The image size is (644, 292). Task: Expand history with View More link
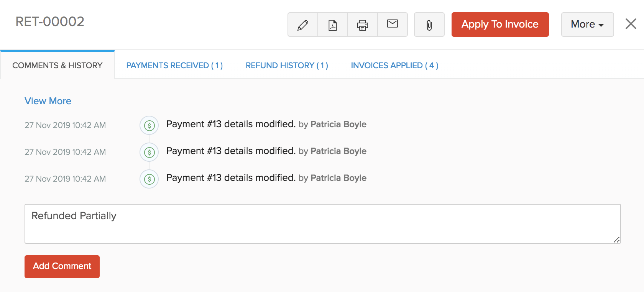pos(48,101)
